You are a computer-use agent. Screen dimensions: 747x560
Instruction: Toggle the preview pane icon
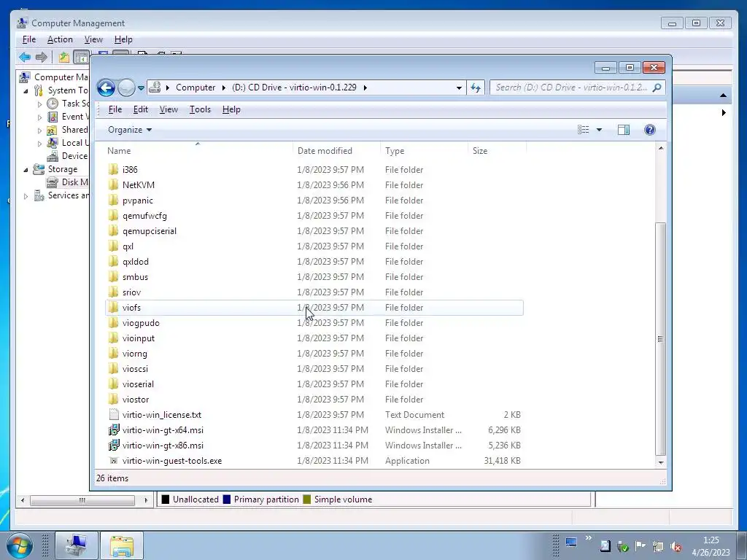pyautogui.click(x=624, y=130)
